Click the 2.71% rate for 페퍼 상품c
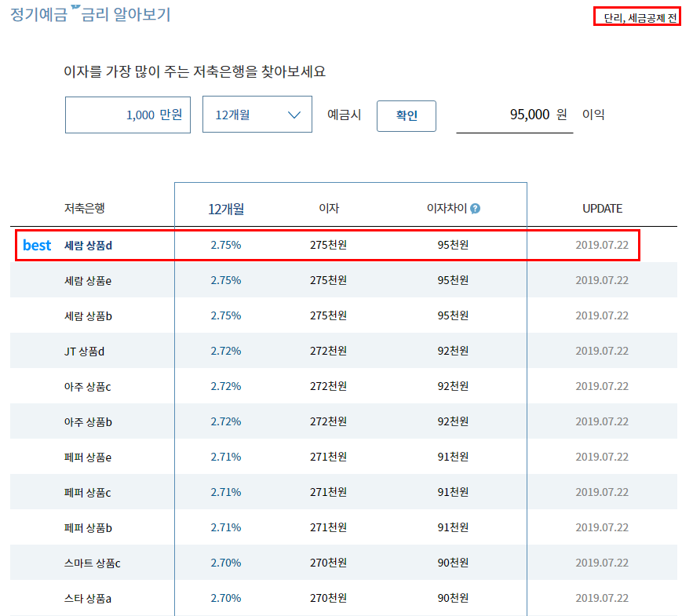682x616 pixels. click(226, 491)
